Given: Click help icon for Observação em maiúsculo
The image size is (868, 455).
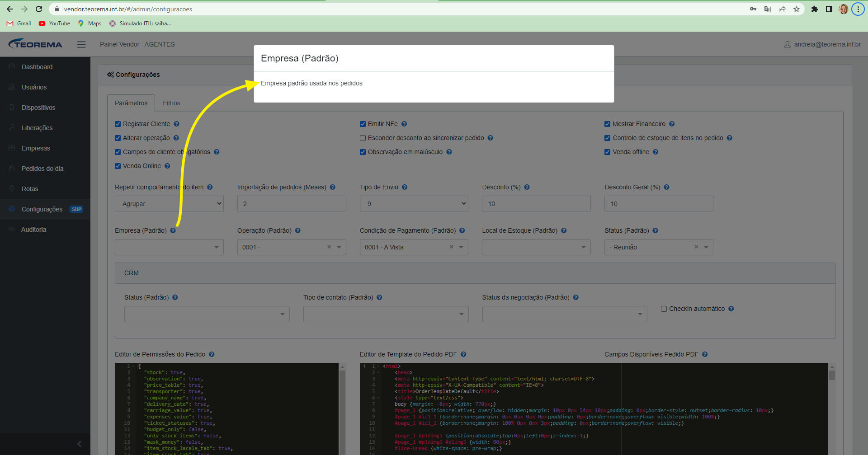Looking at the screenshot, I should pos(449,152).
